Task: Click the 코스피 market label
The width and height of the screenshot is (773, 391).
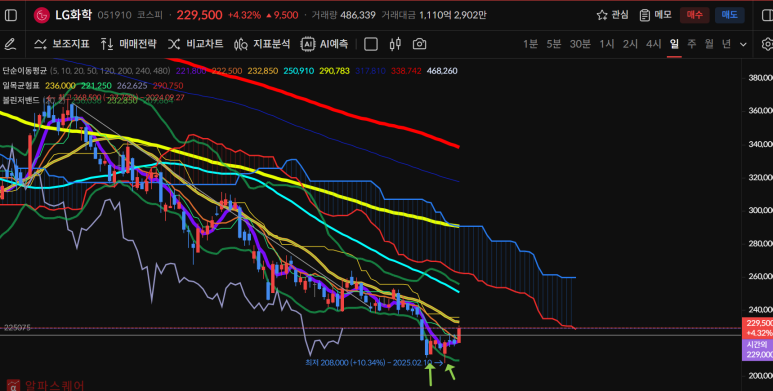Action: point(150,15)
